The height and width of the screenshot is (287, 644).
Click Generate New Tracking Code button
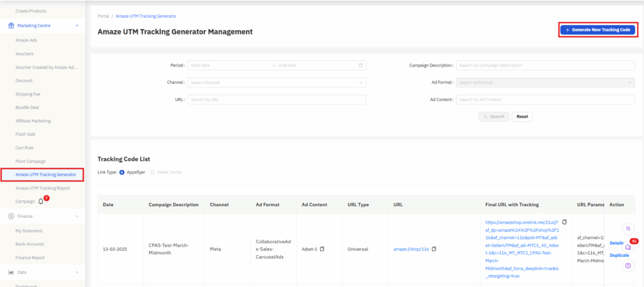pos(597,30)
